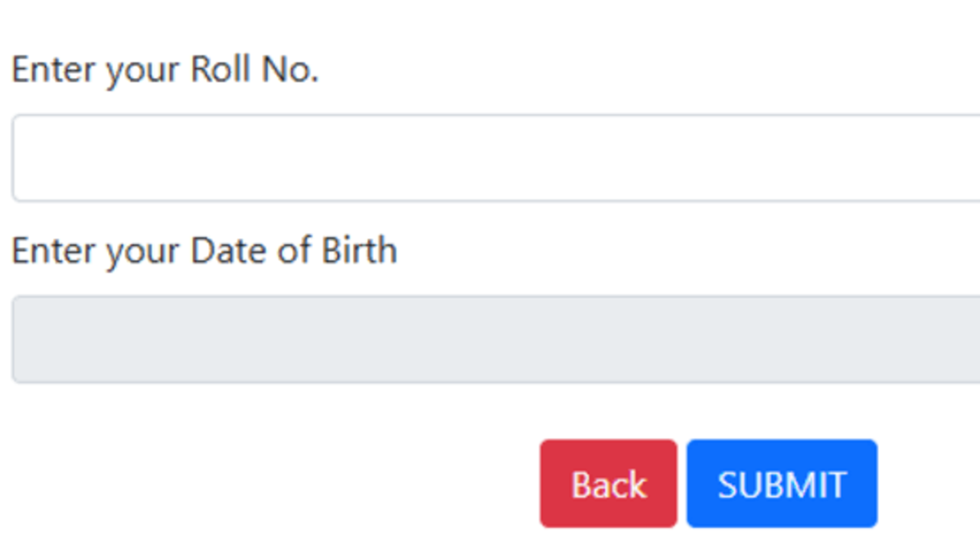Hit the button right of Back
Screen dimensions: 980x551
(782, 484)
